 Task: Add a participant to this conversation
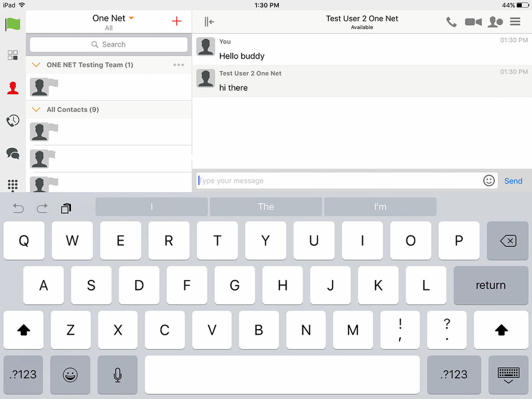pyautogui.click(x=495, y=22)
